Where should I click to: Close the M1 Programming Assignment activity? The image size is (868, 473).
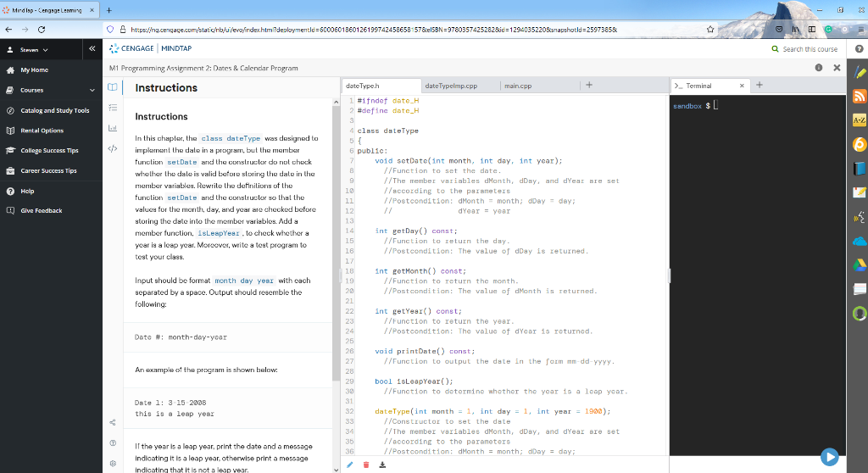[x=837, y=68]
